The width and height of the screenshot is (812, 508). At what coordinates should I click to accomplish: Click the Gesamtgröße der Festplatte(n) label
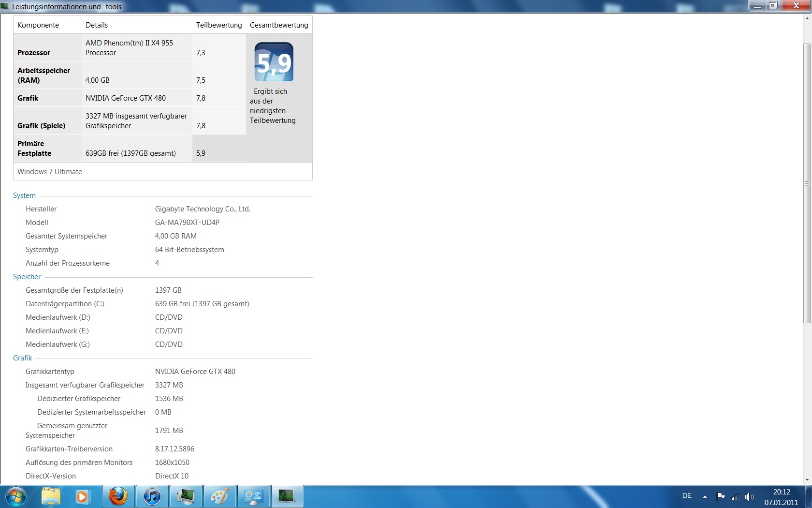(74, 290)
